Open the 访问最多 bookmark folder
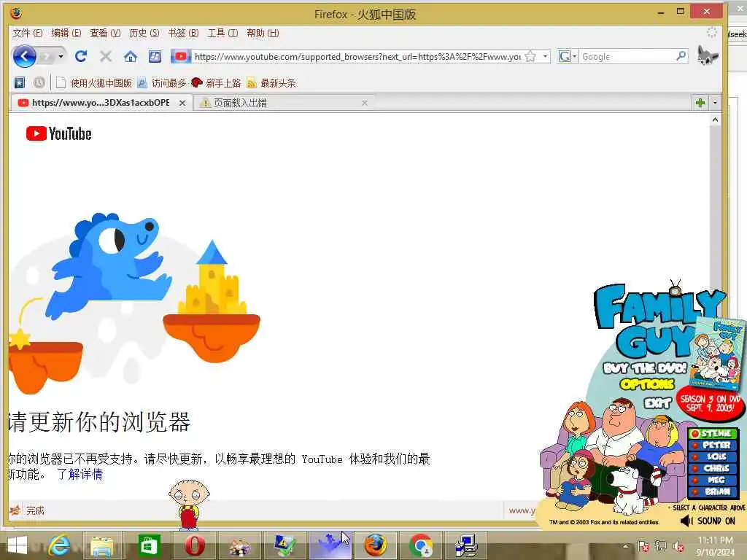 (x=161, y=83)
